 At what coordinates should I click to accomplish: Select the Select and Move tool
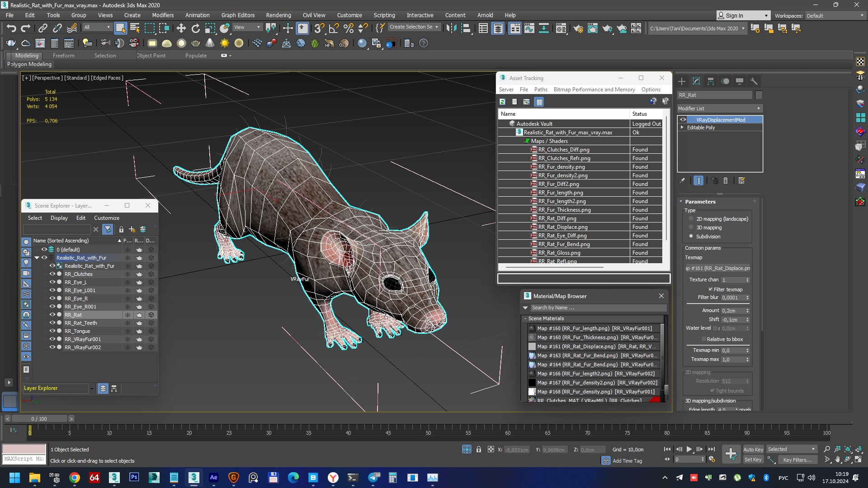click(181, 28)
